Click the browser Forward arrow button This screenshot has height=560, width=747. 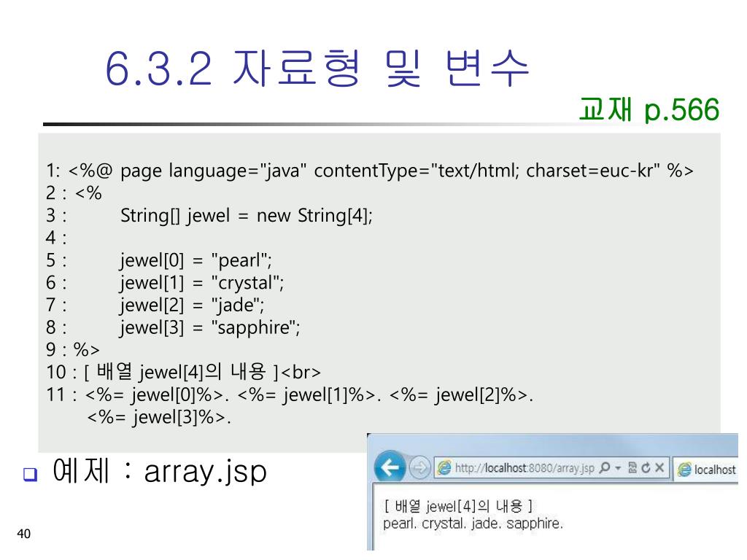point(419,467)
